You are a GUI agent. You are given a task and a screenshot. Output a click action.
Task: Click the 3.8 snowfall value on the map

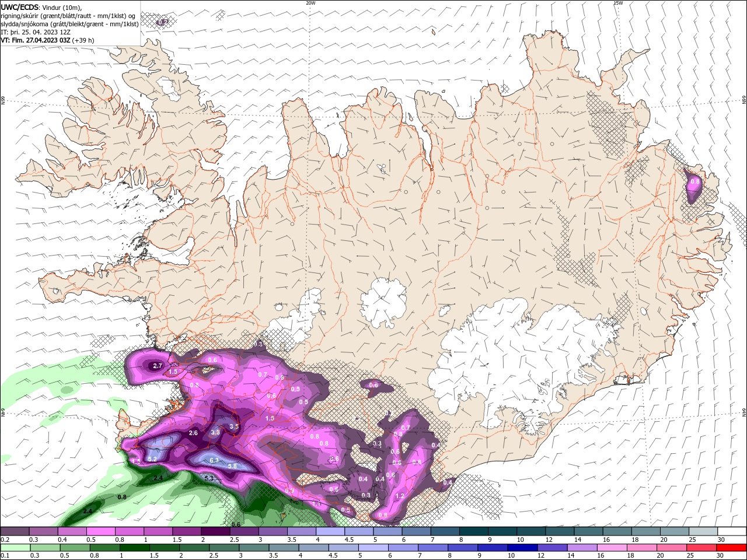[x=215, y=432]
